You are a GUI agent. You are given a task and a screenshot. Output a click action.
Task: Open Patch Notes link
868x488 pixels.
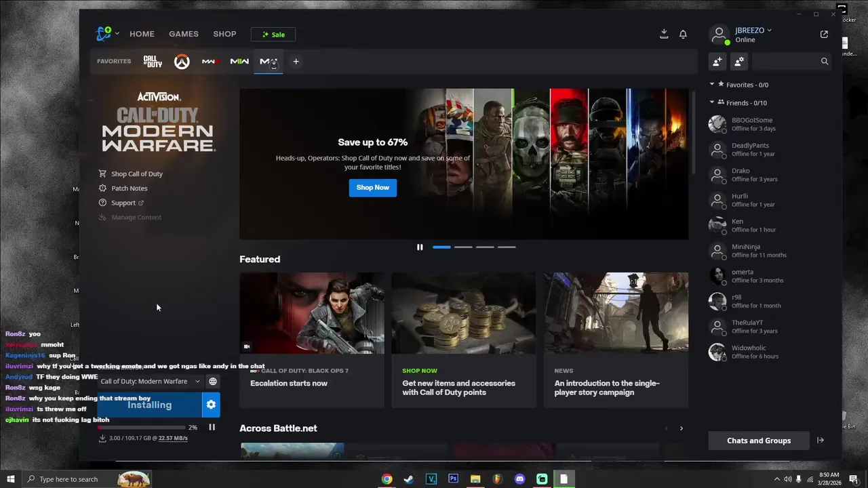tap(123, 188)
